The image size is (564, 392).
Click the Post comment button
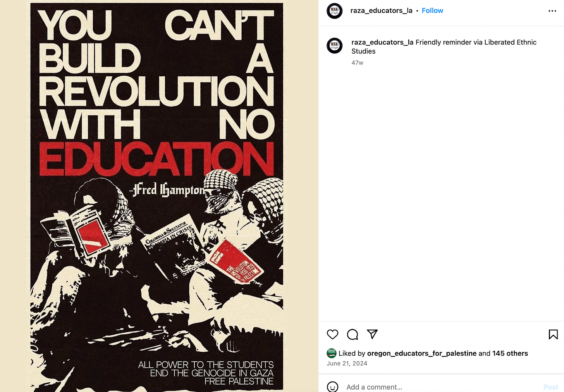tap(550, 387)
